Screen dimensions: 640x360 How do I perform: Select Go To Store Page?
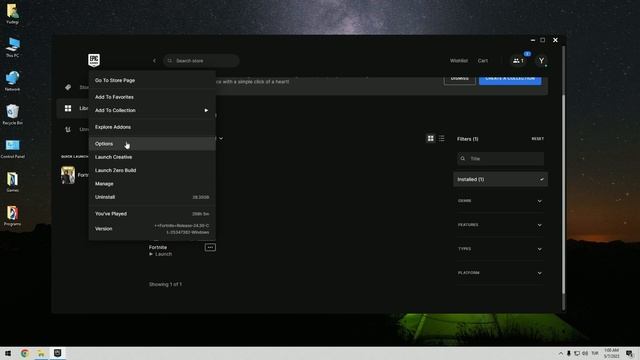[152, 80]
